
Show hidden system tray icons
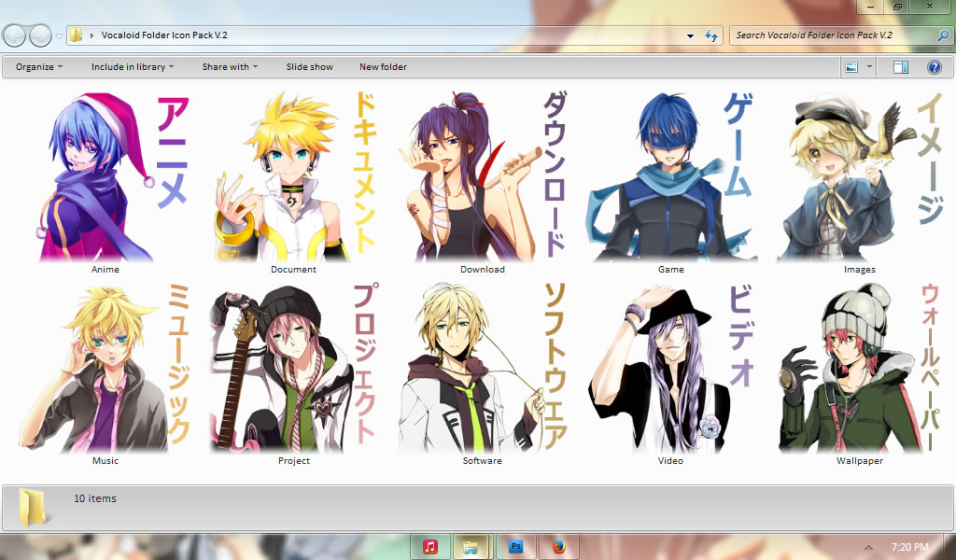tap(868, 547)
